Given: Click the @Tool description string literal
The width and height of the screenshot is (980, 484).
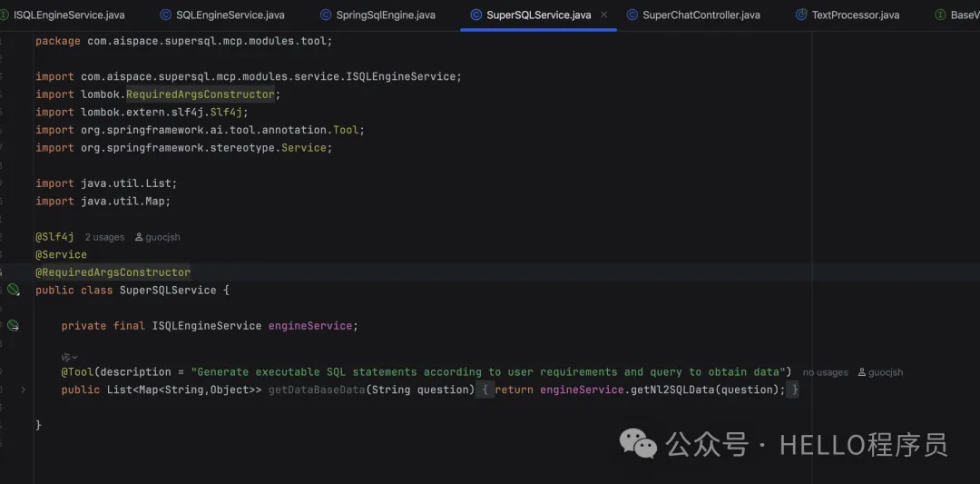Looking at the screenshot, I should pyautogui.click(x=487, y=372).
